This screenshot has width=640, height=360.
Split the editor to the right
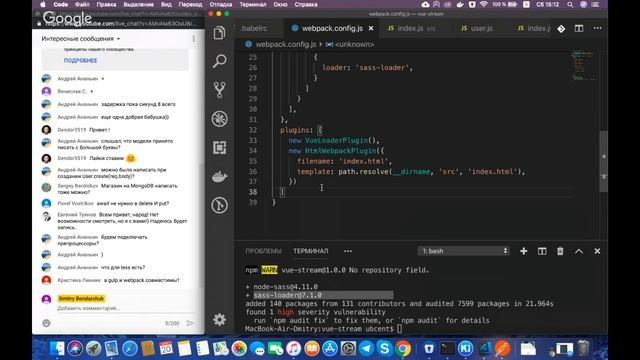pyautogui.click(x=579, y=28)
